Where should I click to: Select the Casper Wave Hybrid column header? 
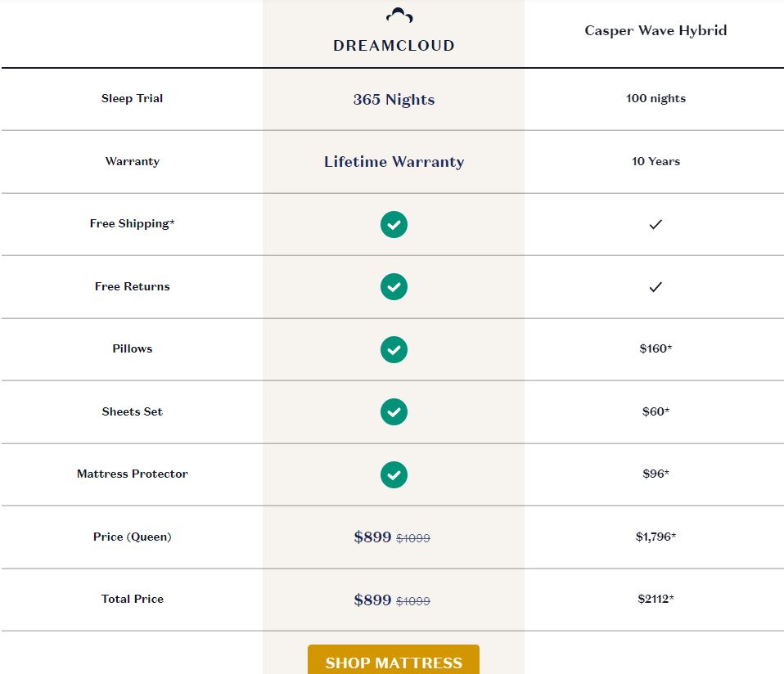coord(656,30)
